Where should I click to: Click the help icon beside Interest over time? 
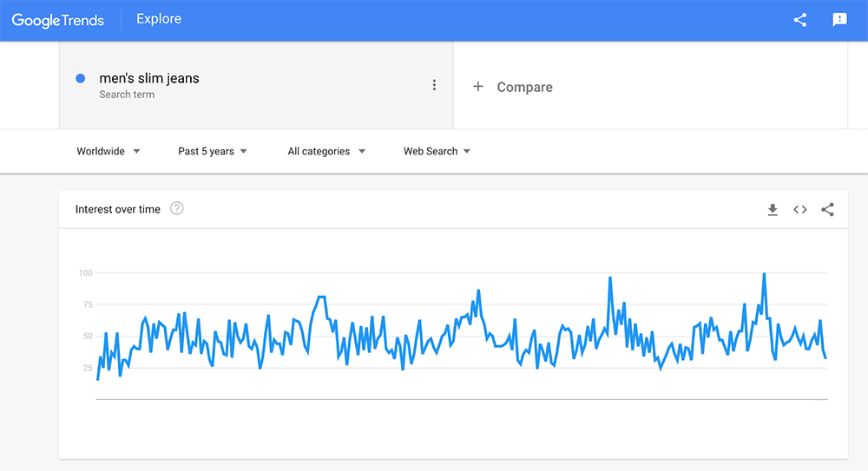(177, 208)
